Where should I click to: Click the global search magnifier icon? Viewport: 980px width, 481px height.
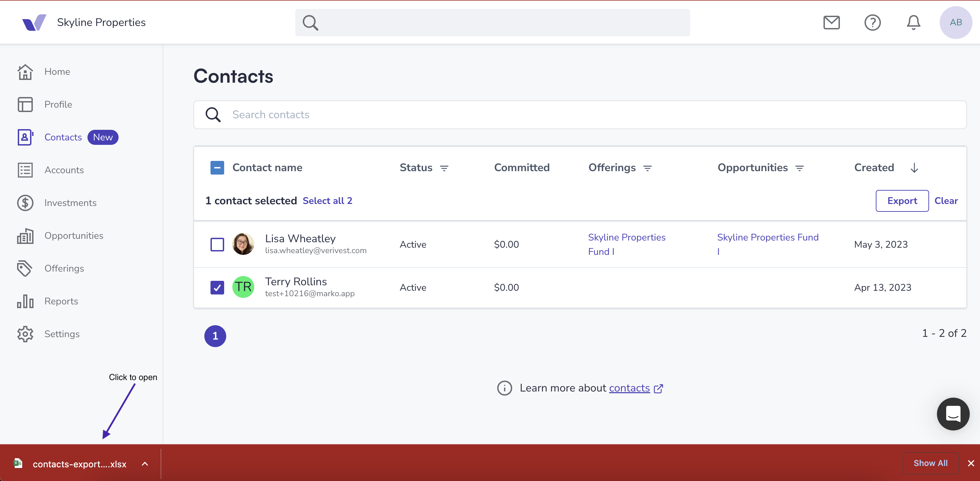[x=310, y=23]
